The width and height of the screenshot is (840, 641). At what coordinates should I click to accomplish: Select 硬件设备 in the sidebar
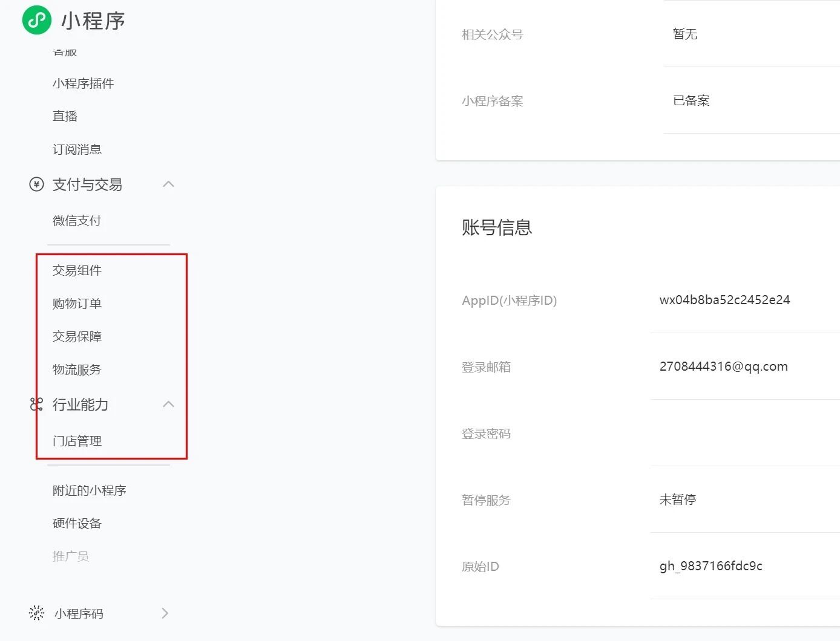coord(77,523)
